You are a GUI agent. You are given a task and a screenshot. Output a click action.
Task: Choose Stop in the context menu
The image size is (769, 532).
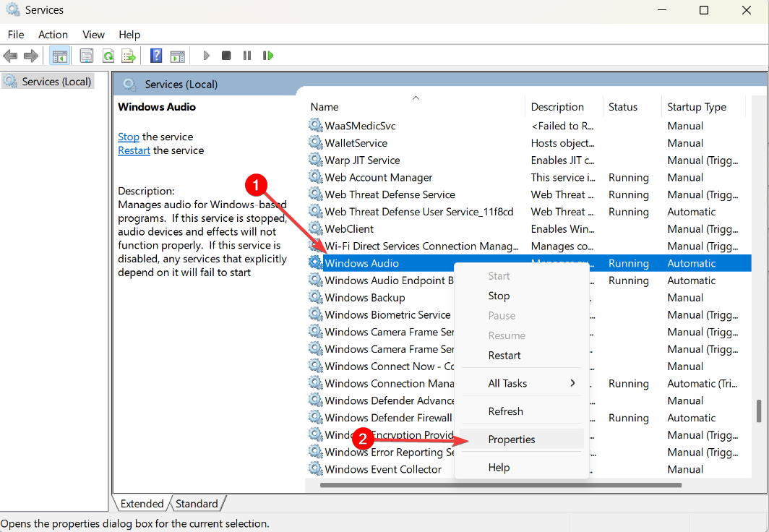521,296
